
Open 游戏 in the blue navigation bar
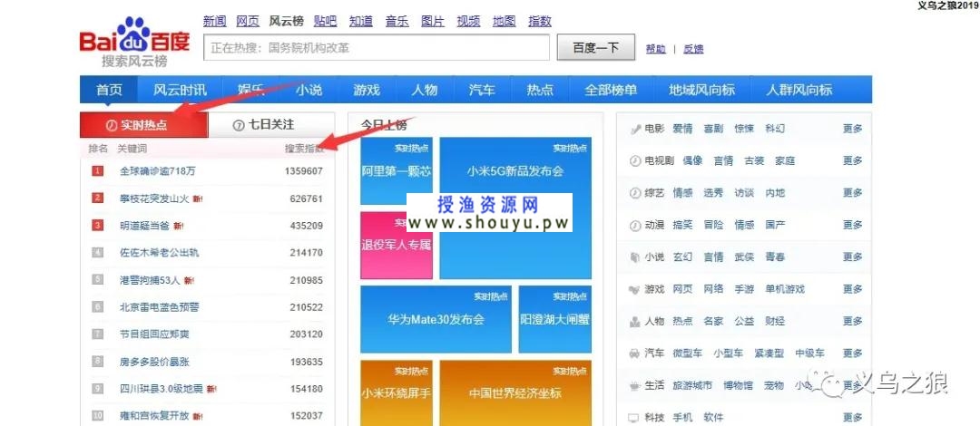[367, 90]
